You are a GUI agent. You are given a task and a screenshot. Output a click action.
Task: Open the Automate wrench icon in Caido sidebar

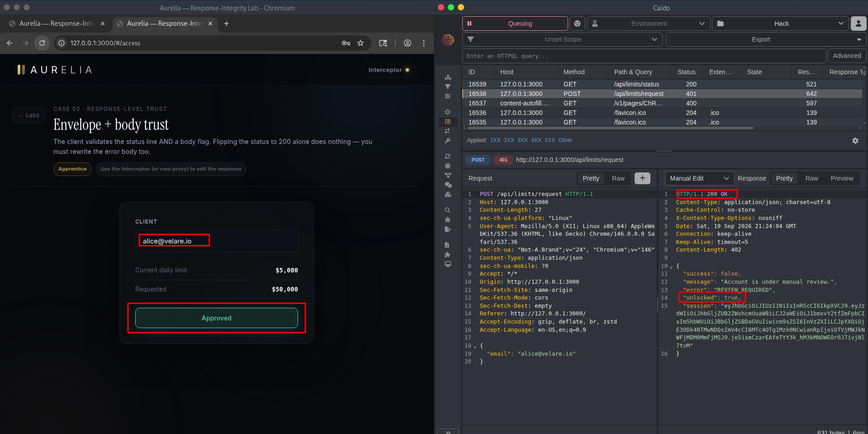pos(448,141)
